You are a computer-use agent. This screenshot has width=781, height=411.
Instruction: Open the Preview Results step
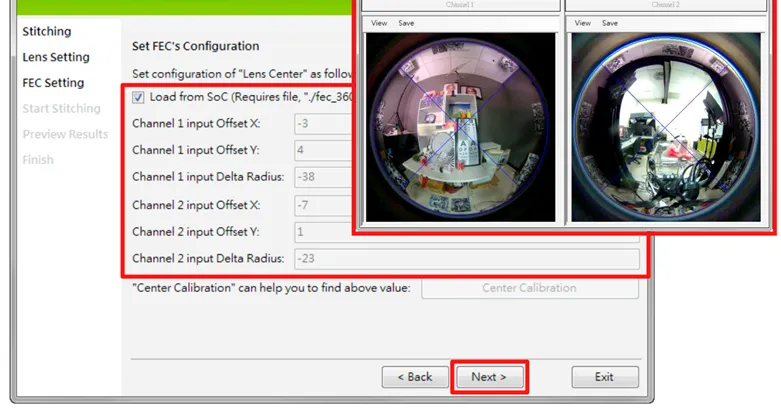click(65, 134)
